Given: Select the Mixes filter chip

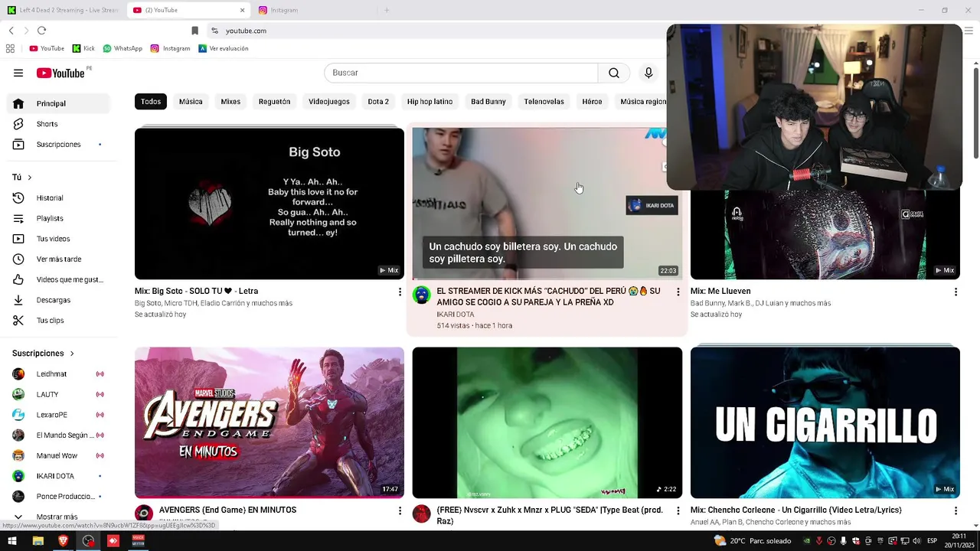Looking at the screenshot, I should pos(230,102).
